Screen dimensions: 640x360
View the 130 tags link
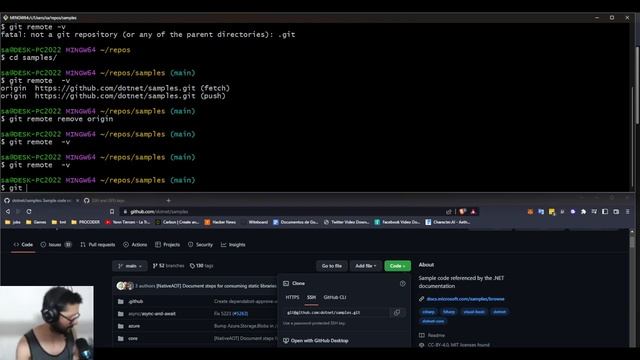(x=202, y=266)
